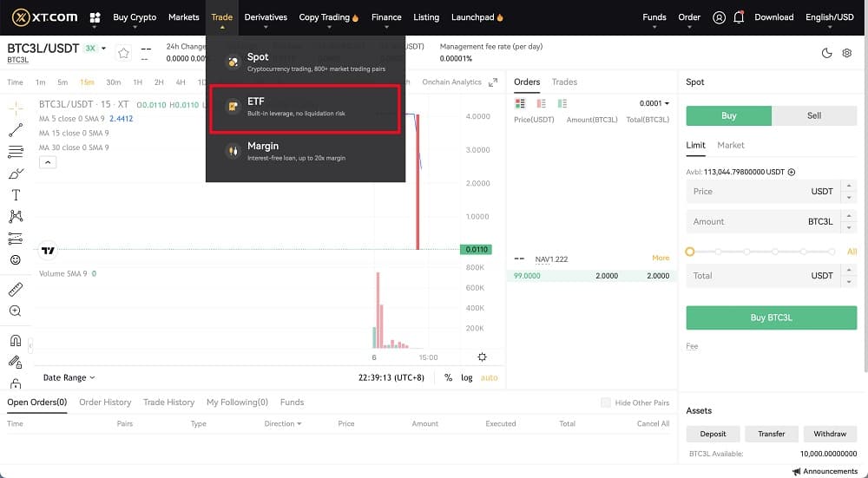The height and width of the screenshot is (478, 868).
Task: Show combined buy and sell order book
Action: point(520,103)
